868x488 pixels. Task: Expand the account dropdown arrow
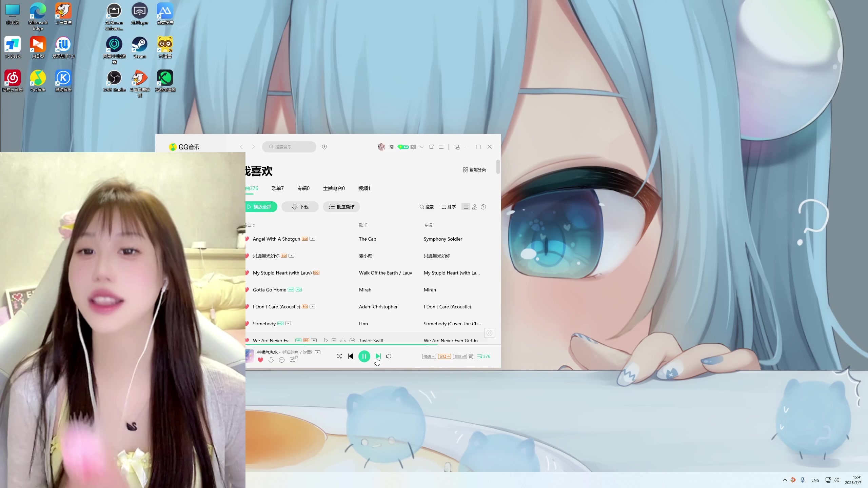421,147
